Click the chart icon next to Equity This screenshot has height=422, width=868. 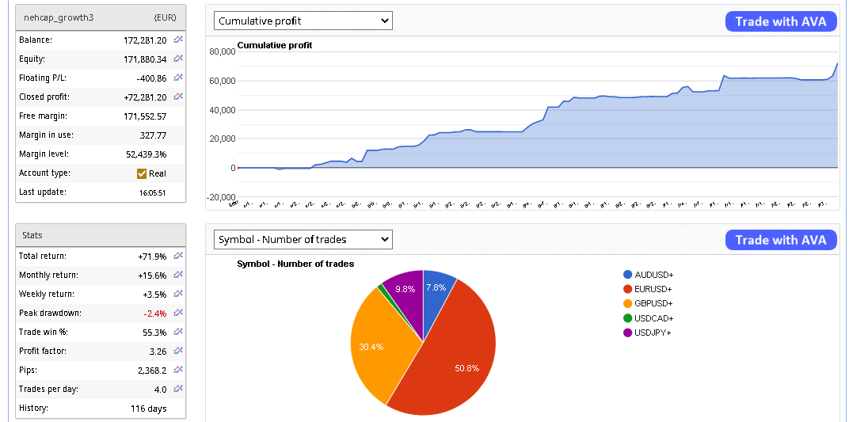178,59
